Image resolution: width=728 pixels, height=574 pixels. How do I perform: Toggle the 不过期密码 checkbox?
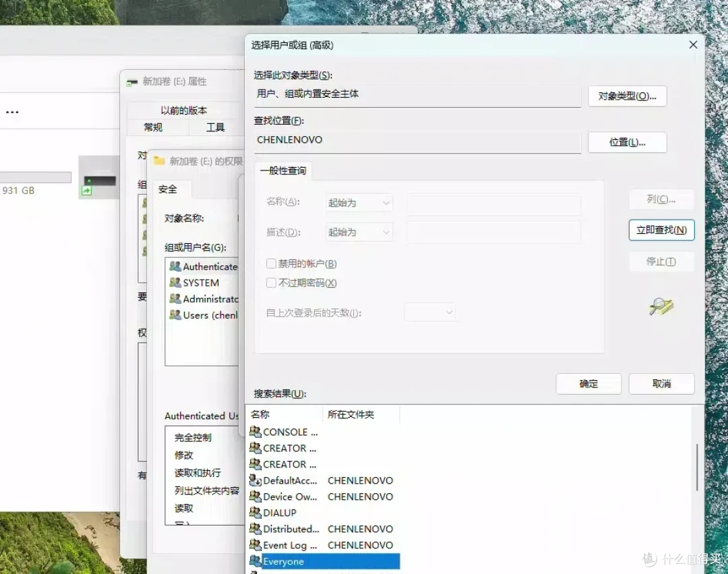[x=271, y=282]
